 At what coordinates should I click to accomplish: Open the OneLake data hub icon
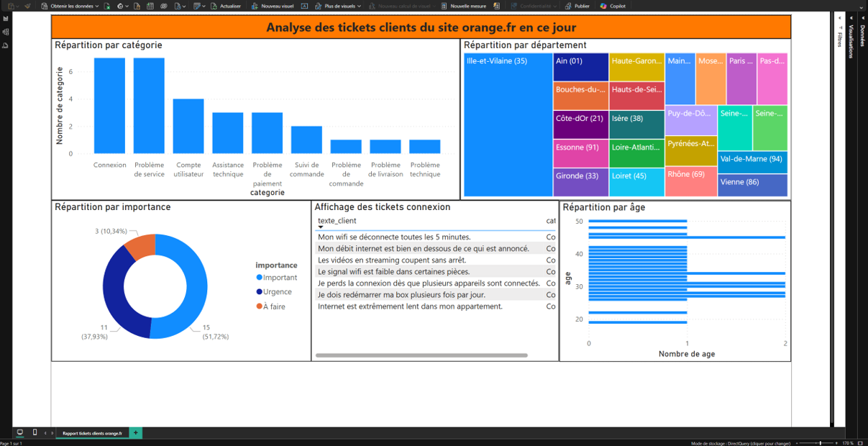[123, 6]
